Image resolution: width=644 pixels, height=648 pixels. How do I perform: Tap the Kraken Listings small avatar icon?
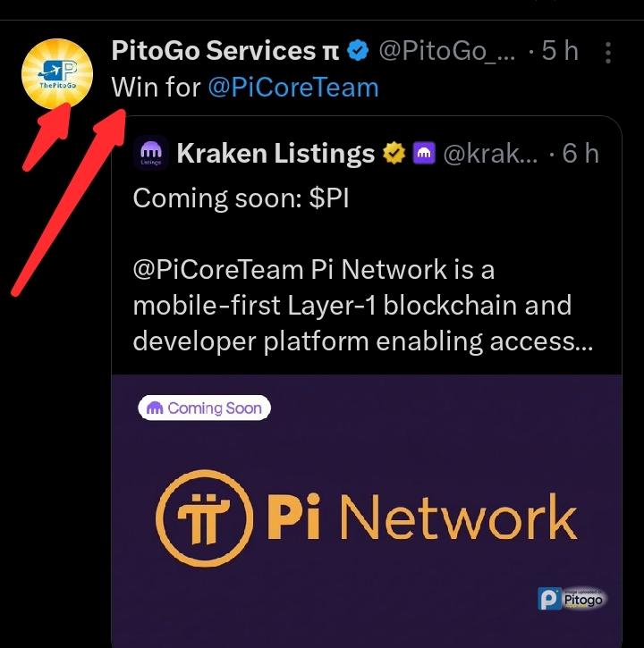pyautogui.click(x=149, y=155)
